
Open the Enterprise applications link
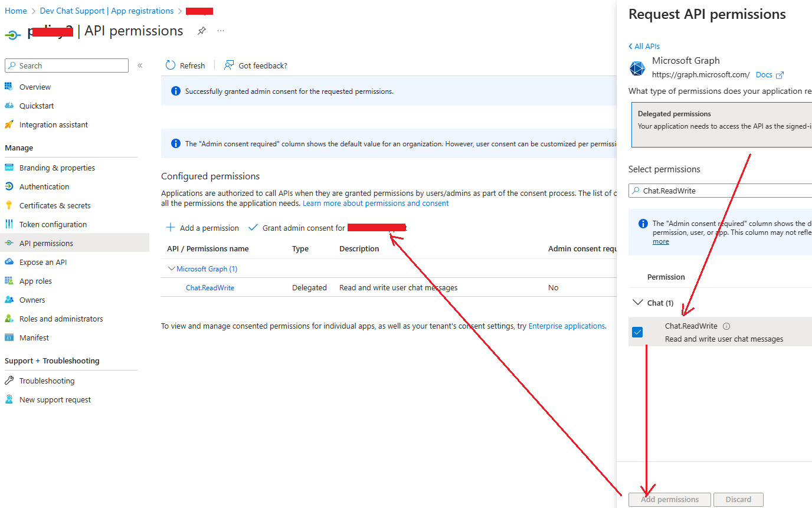567,326
